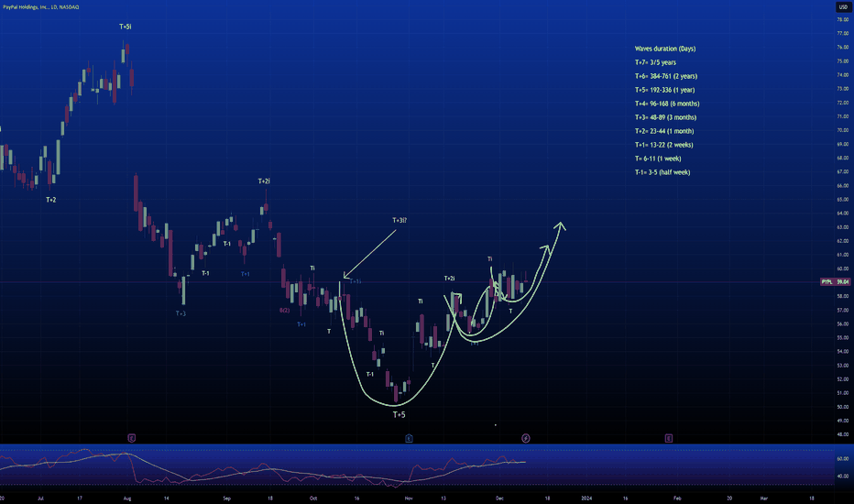Select the 'T+5i' peak annotation
The height and width of the screenshot is (504, 854).
(126, 27)
